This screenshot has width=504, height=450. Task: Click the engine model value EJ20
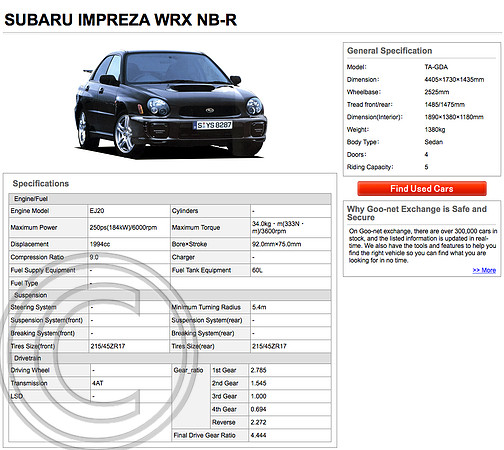pyautogui.click(x=97, y=211)
